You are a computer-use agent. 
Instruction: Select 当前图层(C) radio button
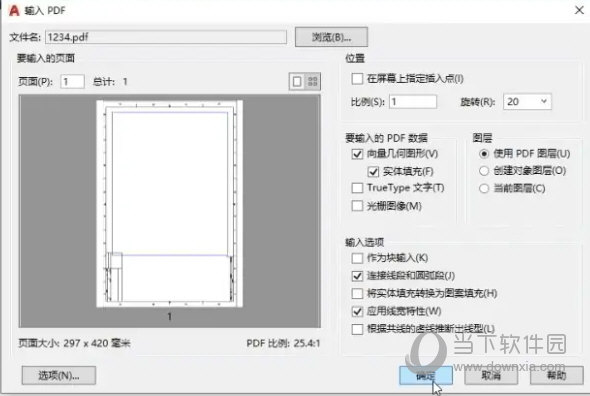tap(484, 188)
